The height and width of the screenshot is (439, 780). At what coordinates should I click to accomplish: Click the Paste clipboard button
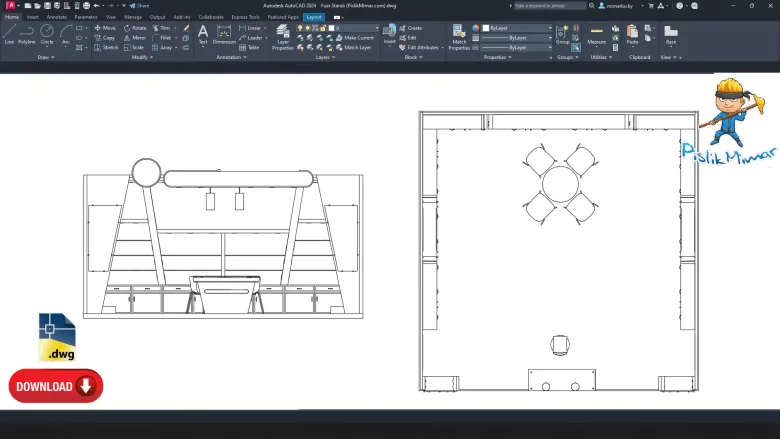click(632, 34)
